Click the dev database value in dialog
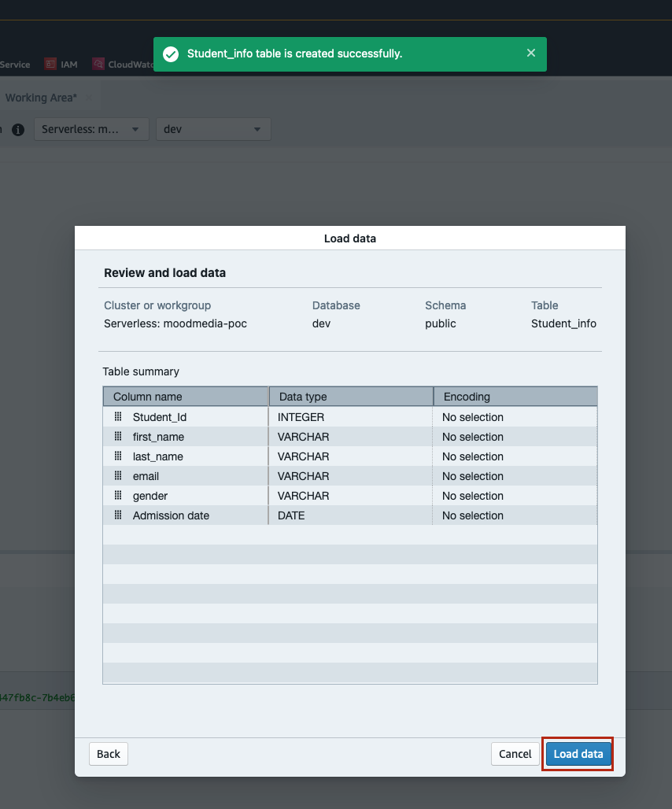The height and width of the screenshot is (809, 672). 321,323
